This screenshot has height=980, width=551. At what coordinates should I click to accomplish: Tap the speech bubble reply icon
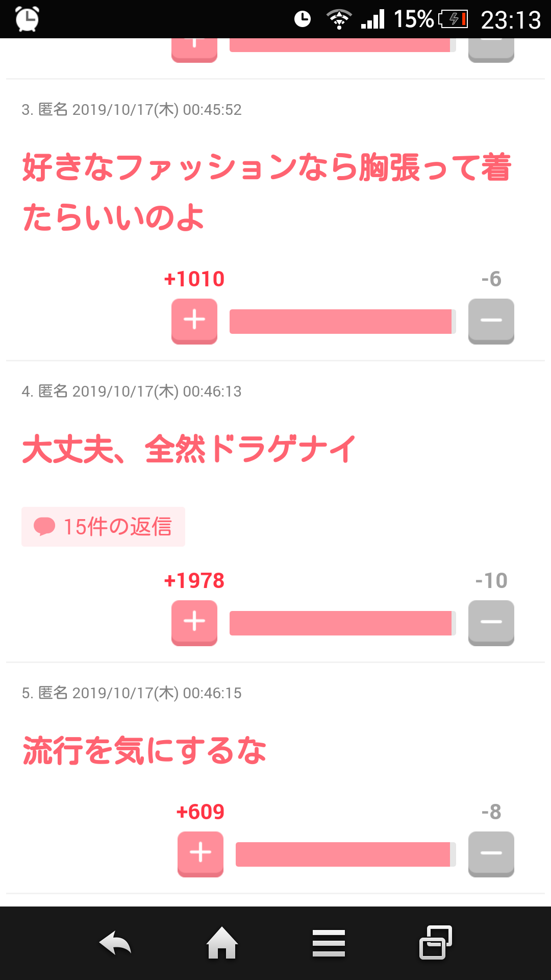point(44,527)
